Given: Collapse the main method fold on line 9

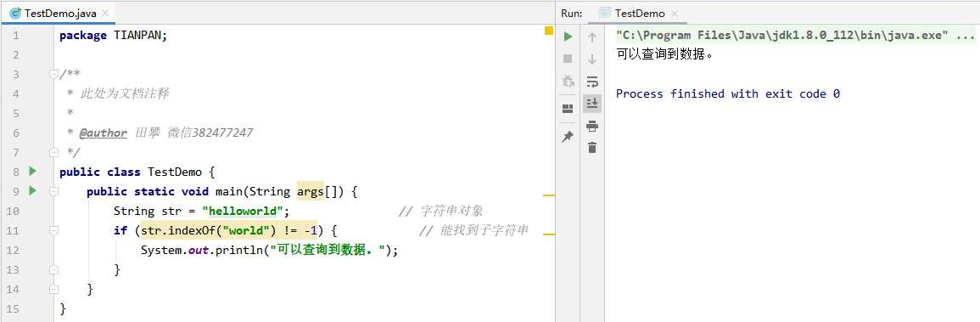Looking at the screenshot, I should click(53, 190).
